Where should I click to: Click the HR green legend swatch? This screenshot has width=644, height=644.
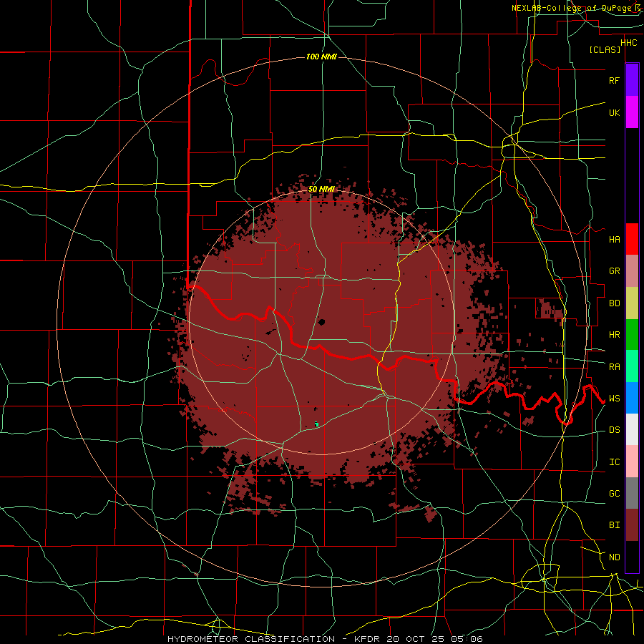tap(632, 335)
